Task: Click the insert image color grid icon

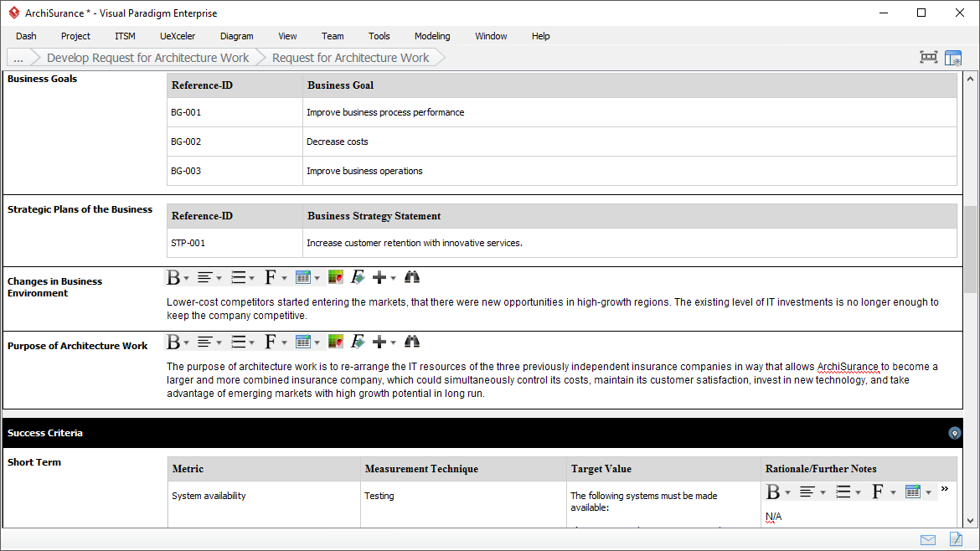Action: point(335,276)
